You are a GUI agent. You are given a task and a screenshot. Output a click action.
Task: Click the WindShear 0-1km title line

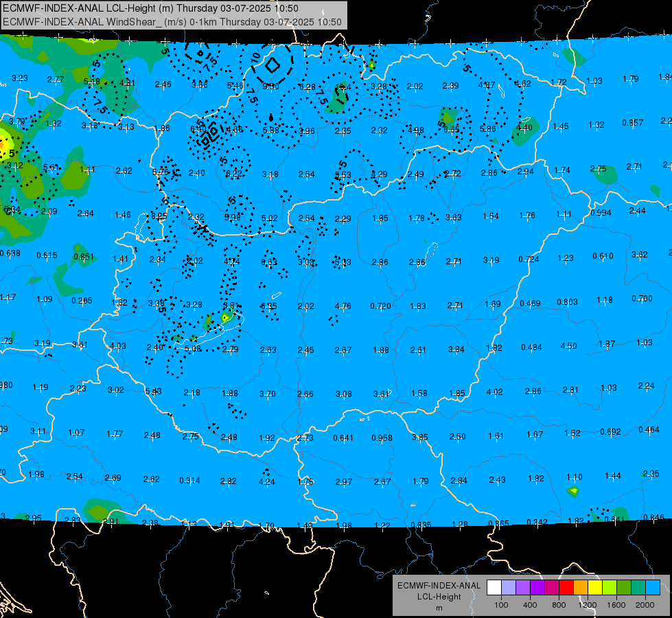(x=172, y=22)
